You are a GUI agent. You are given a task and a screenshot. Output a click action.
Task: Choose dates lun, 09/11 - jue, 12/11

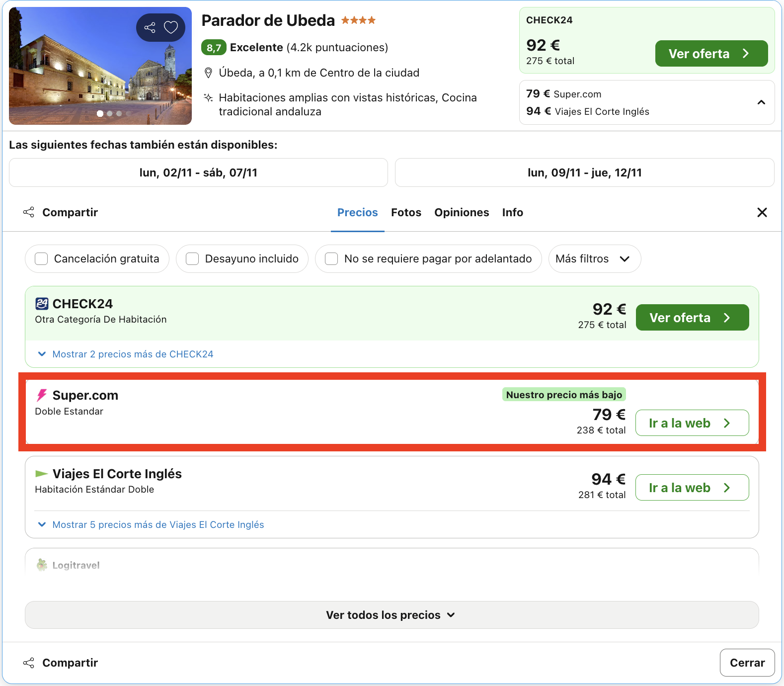(x=584, y=172)
